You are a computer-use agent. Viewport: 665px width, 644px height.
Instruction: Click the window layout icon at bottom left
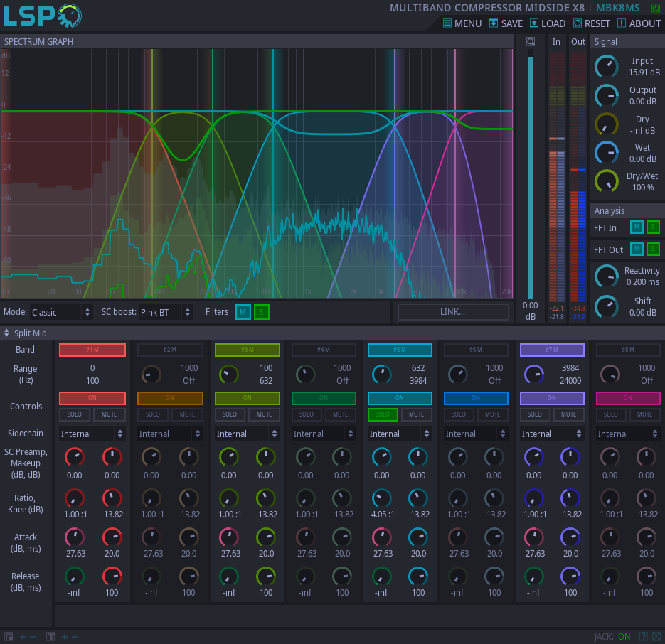[9, 636]
